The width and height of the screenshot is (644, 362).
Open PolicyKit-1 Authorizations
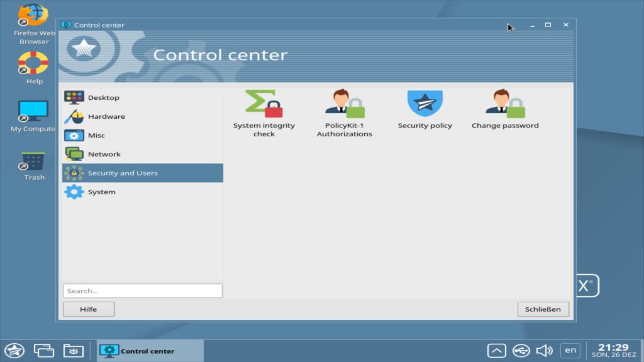pyautogui.click(x=344, y=114)
